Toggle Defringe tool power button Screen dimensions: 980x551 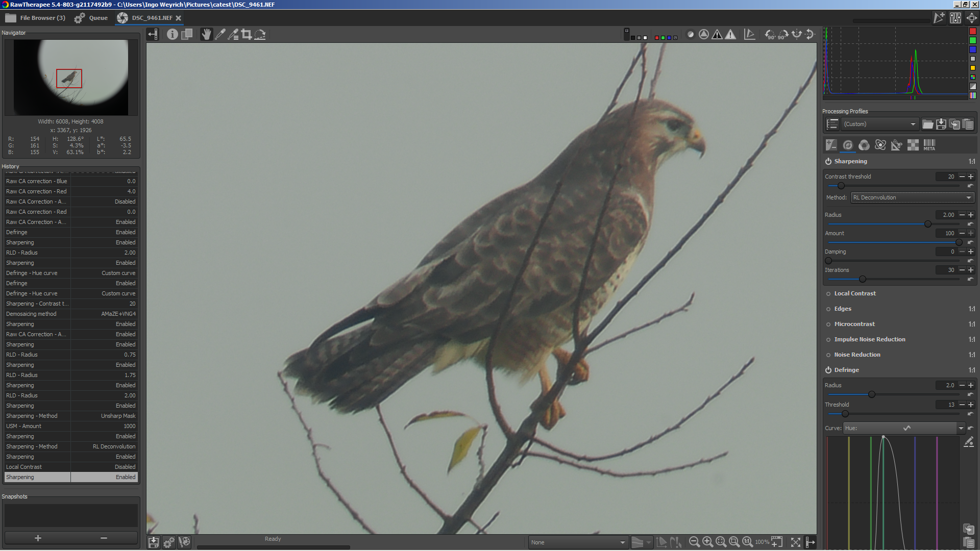click(x=828, y=370)
